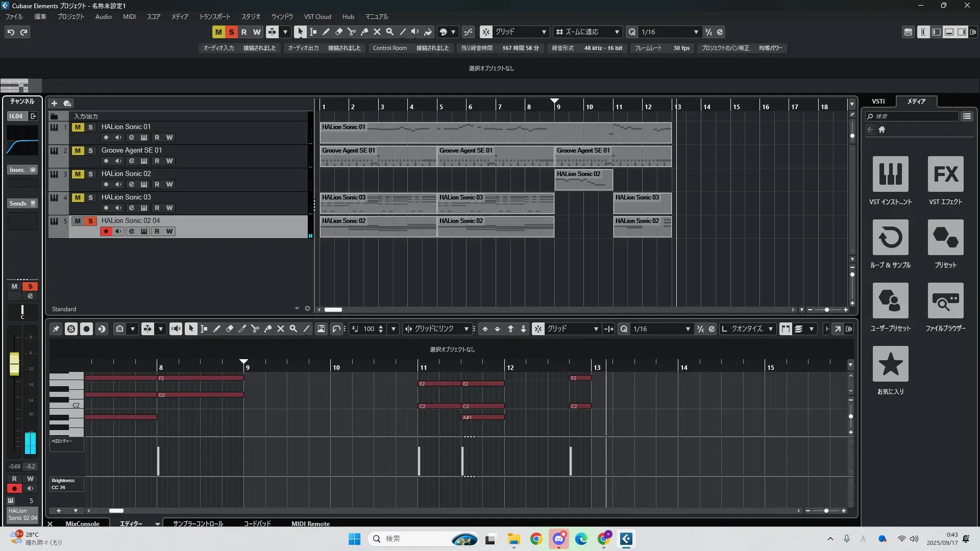Viewport: 980px width, 551px height.
Task: Mute the HALion Sonic 01 track
Action: point(78,127)
